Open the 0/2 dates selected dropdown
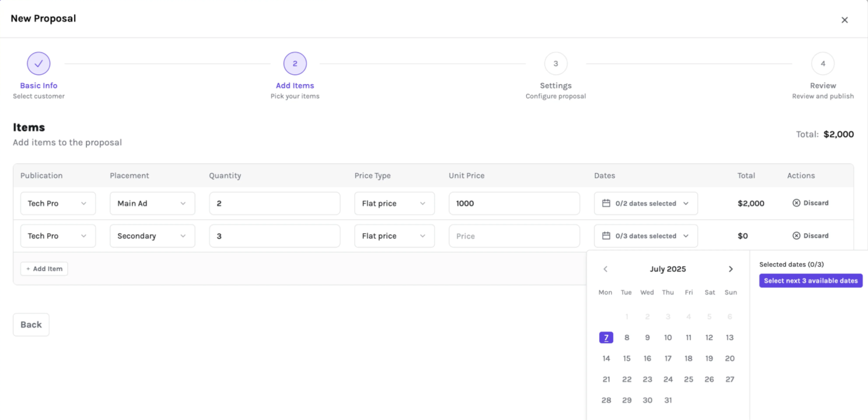Viewport: 868px width, 420px height. click(646, 203)
